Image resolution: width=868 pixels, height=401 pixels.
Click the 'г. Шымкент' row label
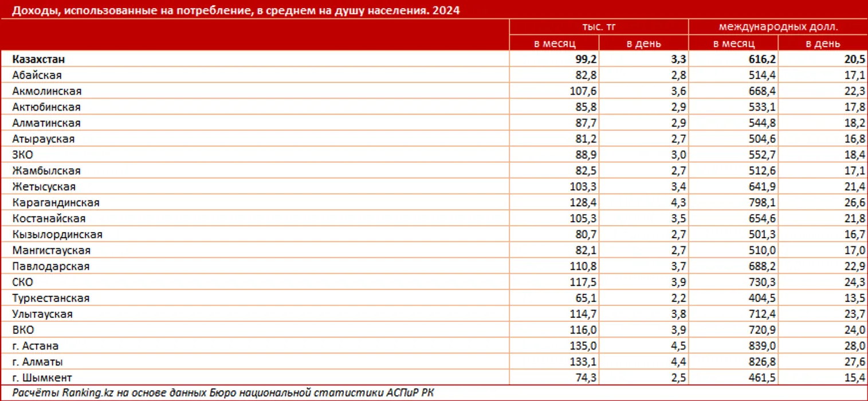[42, 378]
